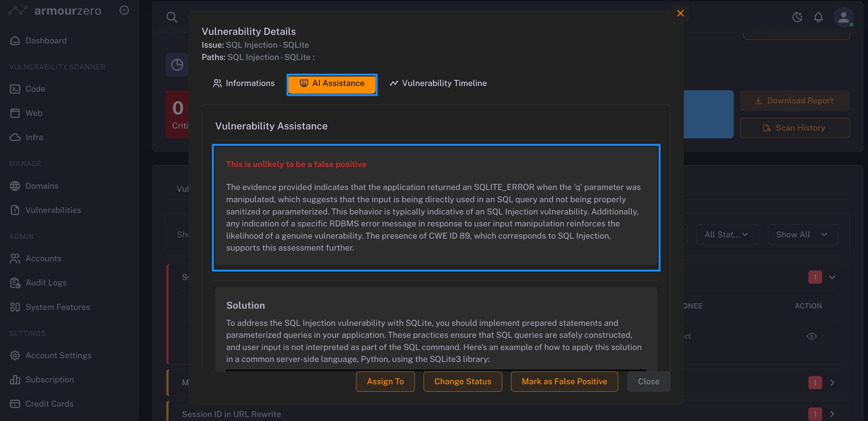Viewport: 868px width, 421px height.
Task: Open the notifications bell
Action: point(818,17)
